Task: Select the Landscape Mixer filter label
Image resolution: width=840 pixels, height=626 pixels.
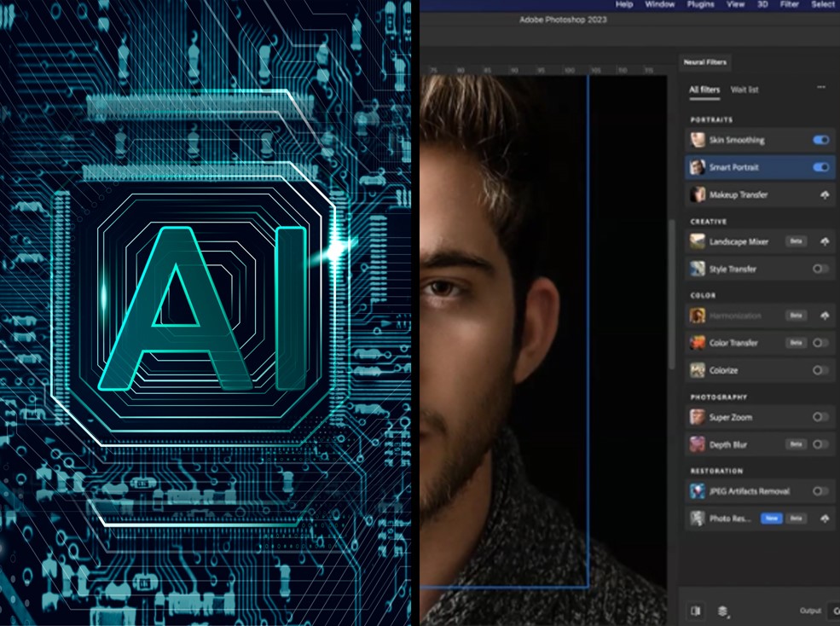Action: (739, 241)
